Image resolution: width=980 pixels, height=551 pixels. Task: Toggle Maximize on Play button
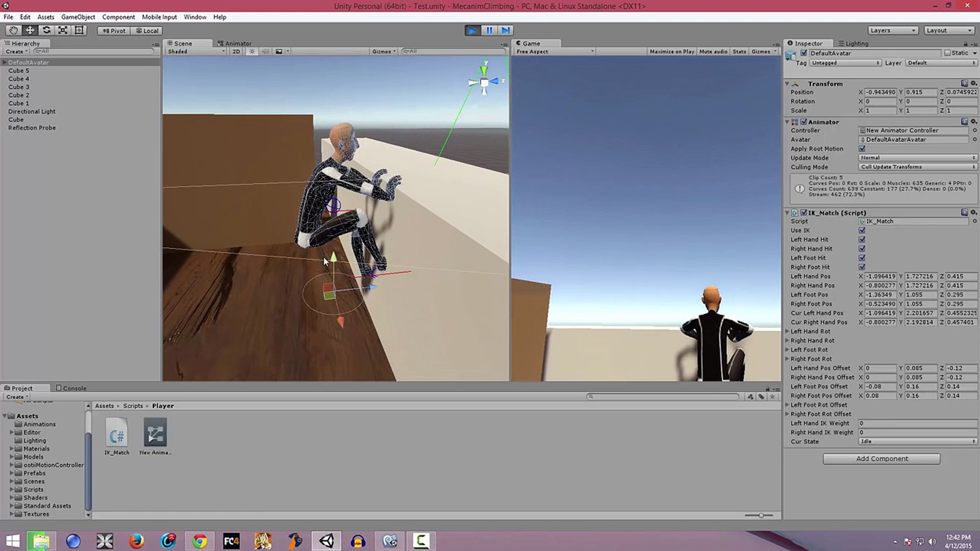point(671,52)
